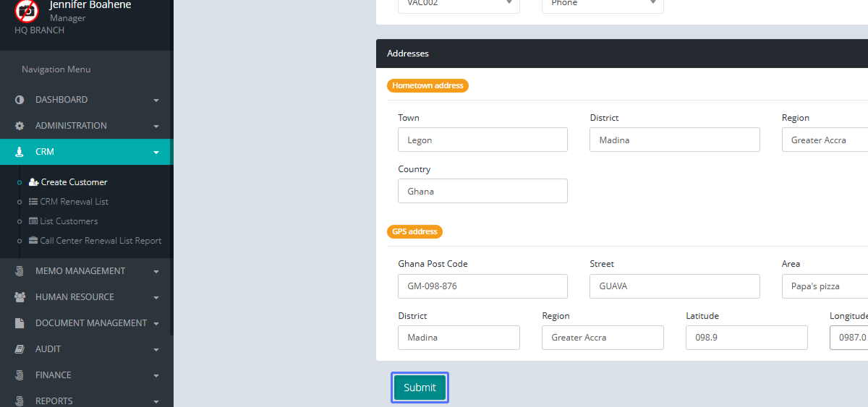This screenshot has width=868, height=407.
Task: Click the Human Resource people icon
Action: tap(20, 297)
